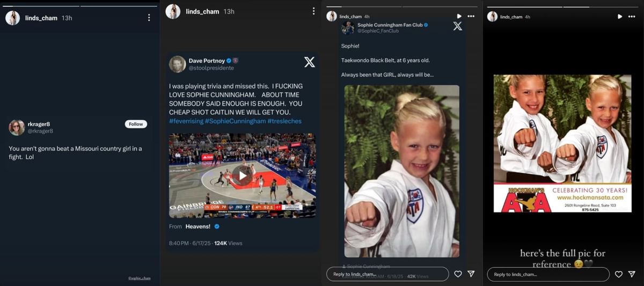Open the @sophie_cham mention link
644x286 pixels.
[x=139, y=278]
